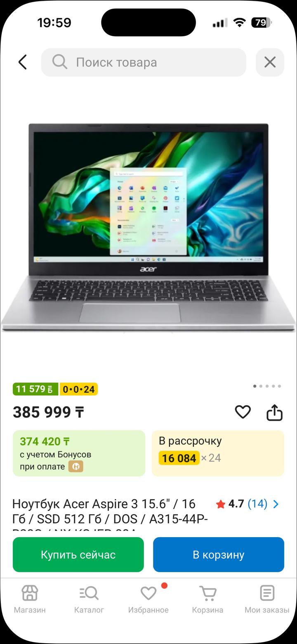Open Каталог tab in bottom bar
This screenshot has width=297, height=644.
point(89,599)
